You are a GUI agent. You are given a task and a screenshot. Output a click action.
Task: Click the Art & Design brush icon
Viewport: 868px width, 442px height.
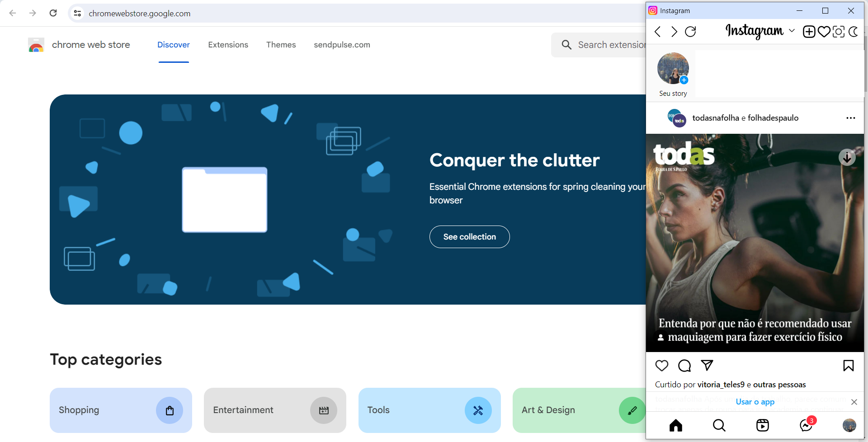pos(632,410)
